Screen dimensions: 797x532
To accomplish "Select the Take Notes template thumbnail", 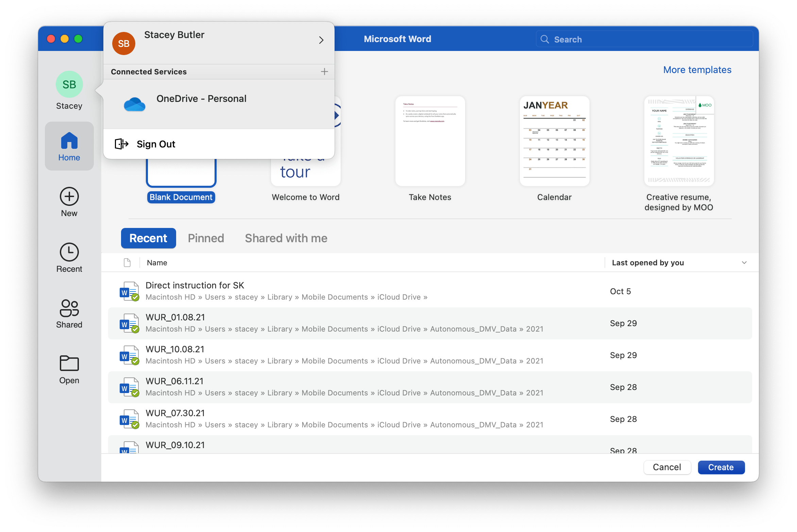I will [x=430, y=141].
